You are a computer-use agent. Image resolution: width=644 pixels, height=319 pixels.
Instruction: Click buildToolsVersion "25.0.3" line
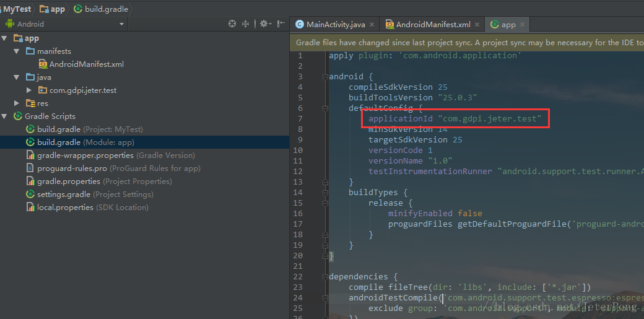[413, 97]
